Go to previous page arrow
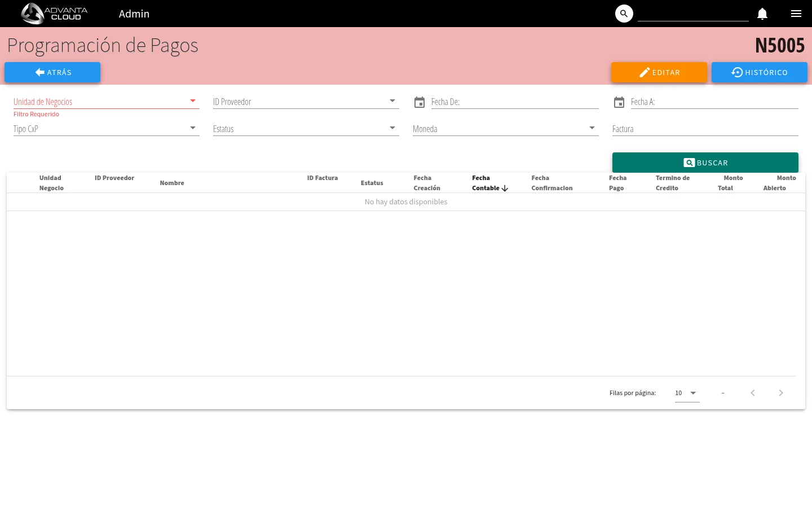 [753, 393]
